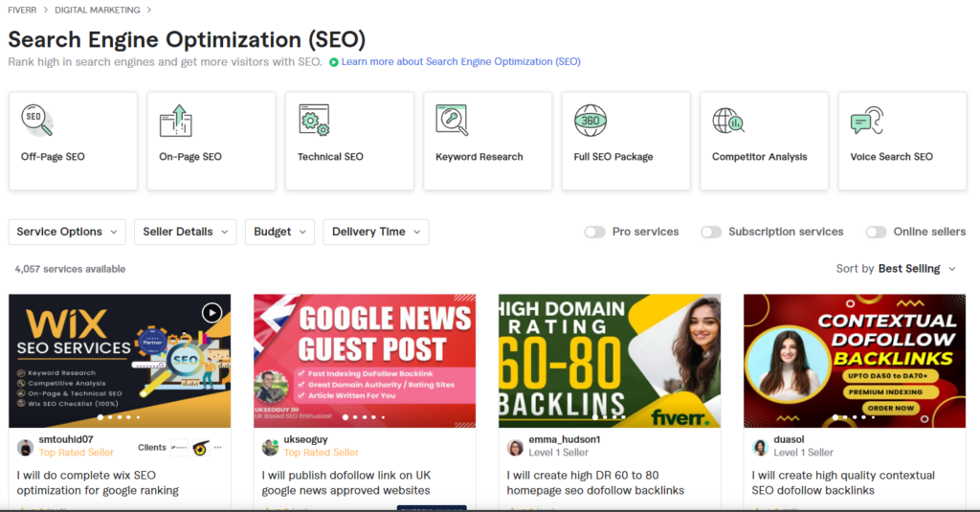Click Top Rated Seller badge under ukseoguy

(x=322, y=453)
